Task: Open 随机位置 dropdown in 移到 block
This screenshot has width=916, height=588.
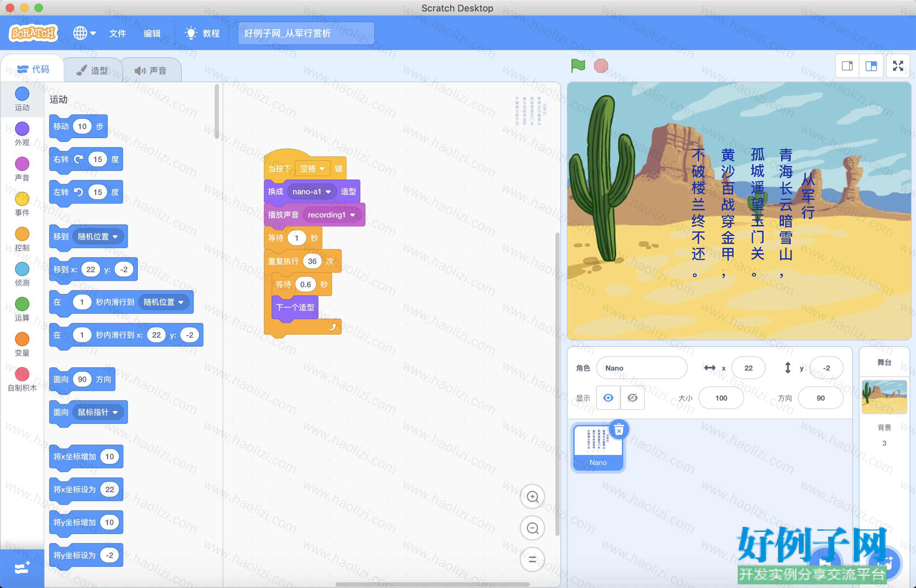Action: pos(98,236)
